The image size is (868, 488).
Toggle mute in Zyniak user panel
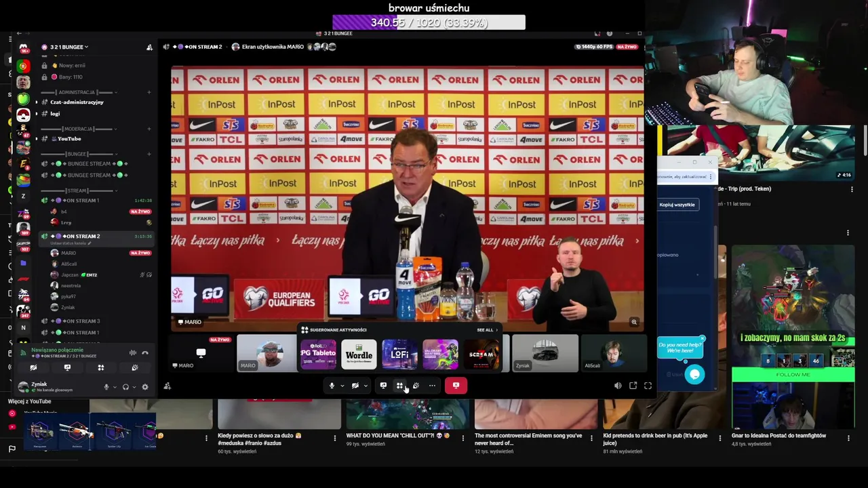[106, 387]
